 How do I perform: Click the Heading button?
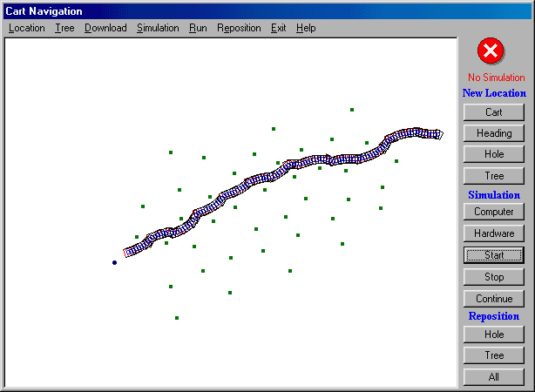494,133
